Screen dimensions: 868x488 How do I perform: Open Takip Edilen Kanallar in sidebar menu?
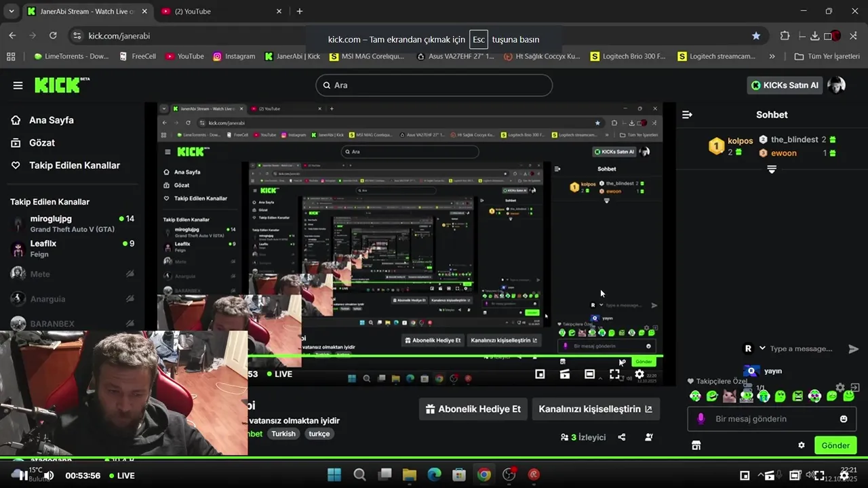point(65,165)
